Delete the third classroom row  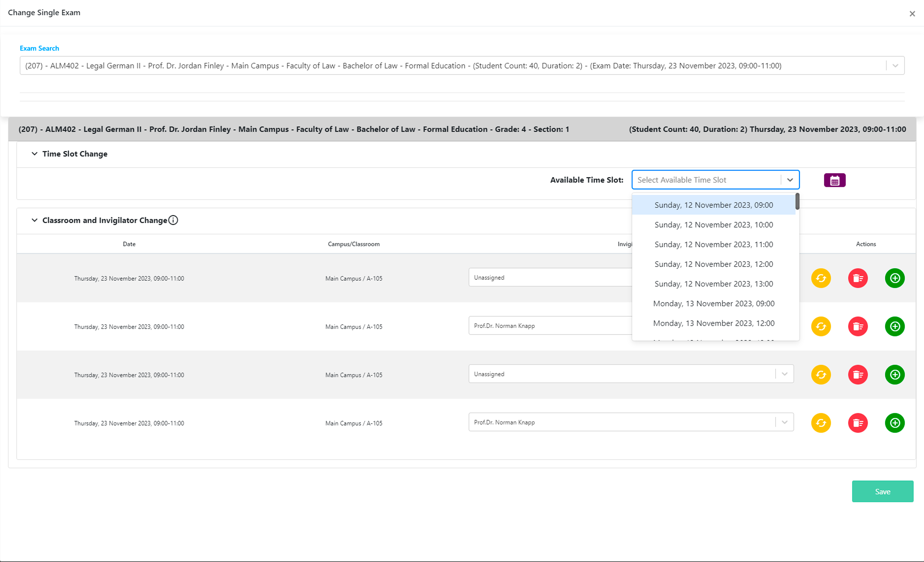tap(858, 374)
